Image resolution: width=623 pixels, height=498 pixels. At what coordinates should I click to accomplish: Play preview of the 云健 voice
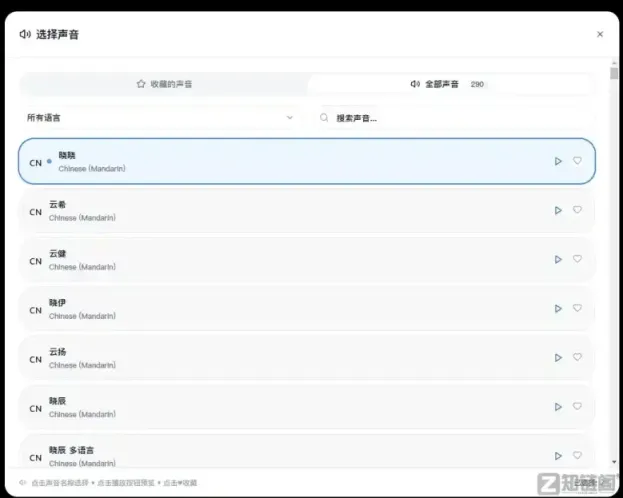pos(558,260)
